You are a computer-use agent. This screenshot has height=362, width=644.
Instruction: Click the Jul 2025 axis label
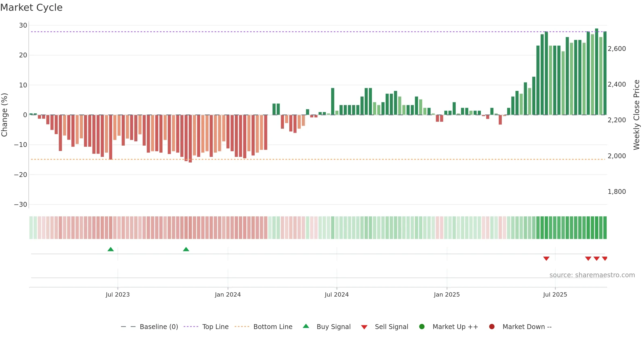(x=555, y=295)
